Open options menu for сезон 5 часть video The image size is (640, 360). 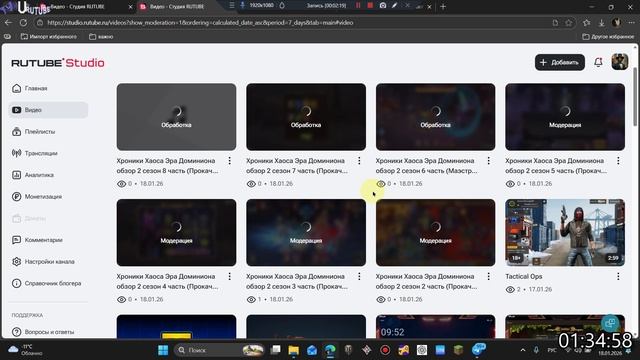click(x=618, y=161)
